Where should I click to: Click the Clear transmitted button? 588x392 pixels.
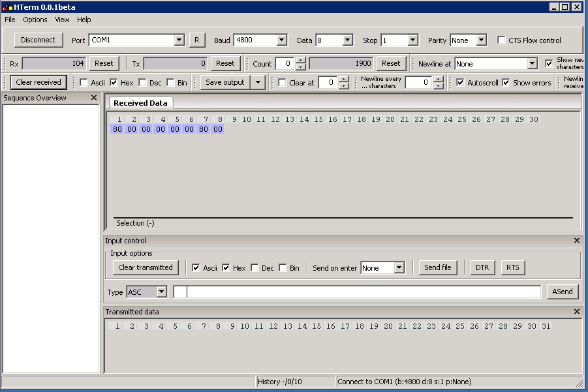click(146, 267)
